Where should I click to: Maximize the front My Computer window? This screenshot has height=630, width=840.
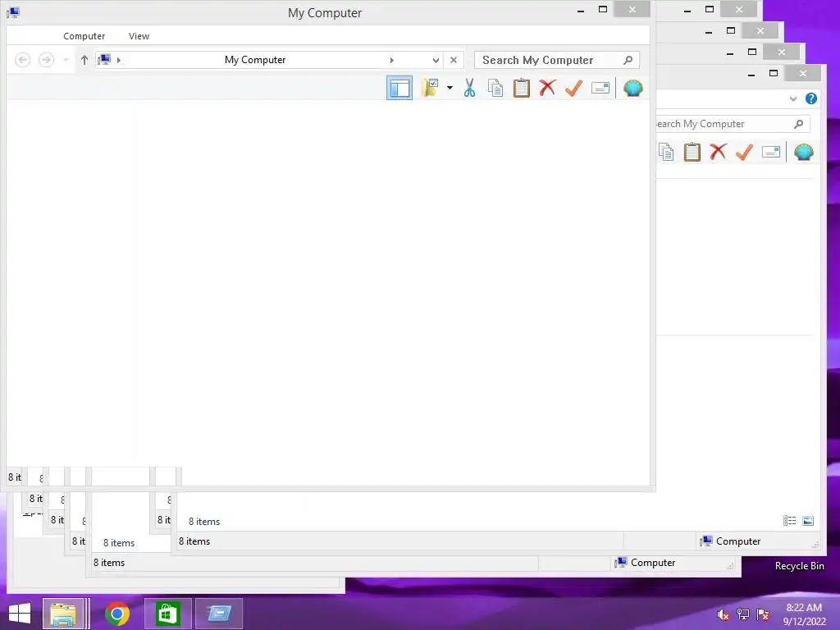click(x=603, y=10)
